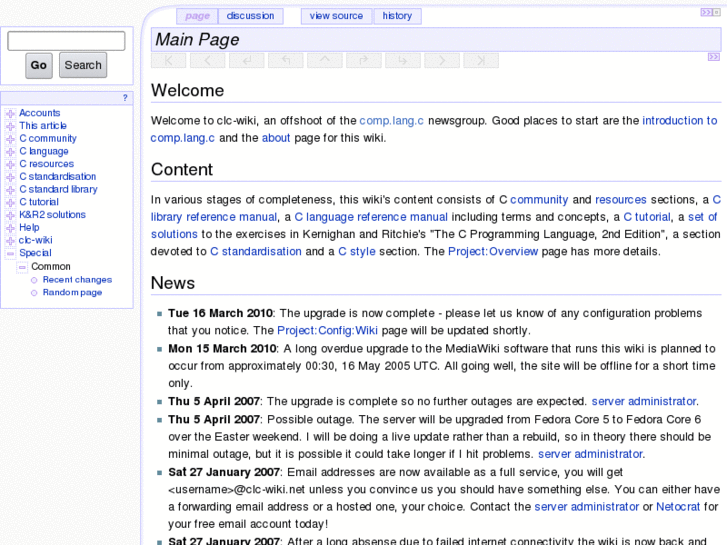Open sidebar help question mark
The image size is (727, 545).
click(x=125, y=98)
